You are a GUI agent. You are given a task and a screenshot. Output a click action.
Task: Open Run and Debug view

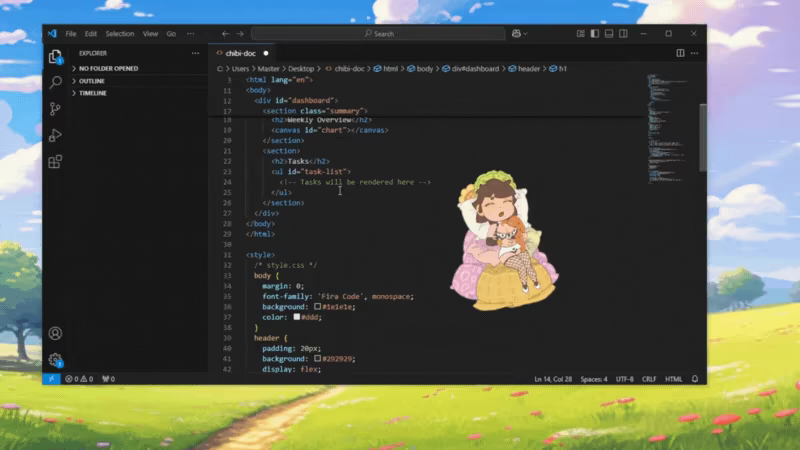point(55,135)
